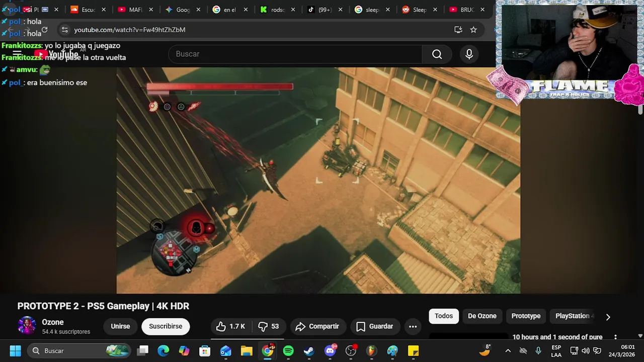Click the Suscribirse subscribe button
This screenshot has height=362, width=644.
click(166, 326)
